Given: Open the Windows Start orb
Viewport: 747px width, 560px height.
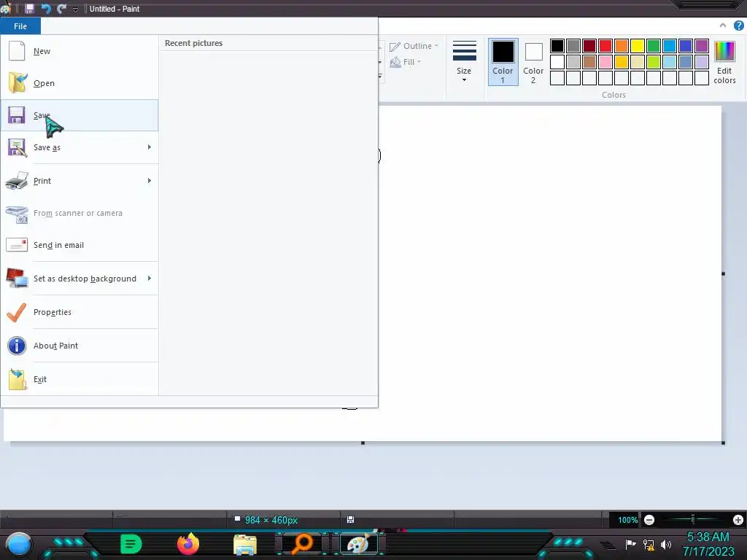Looking at the screenshot, I should tap(19, 545).
